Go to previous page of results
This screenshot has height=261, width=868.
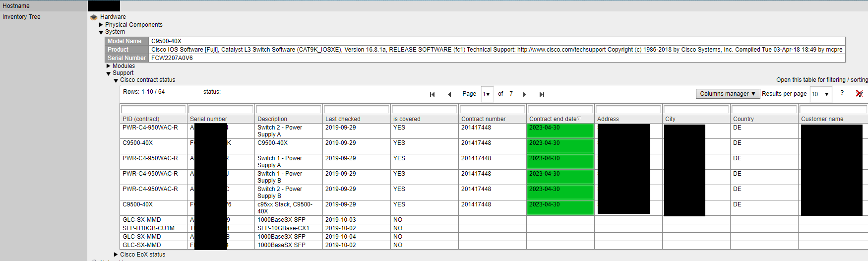[x=449, y=94]
